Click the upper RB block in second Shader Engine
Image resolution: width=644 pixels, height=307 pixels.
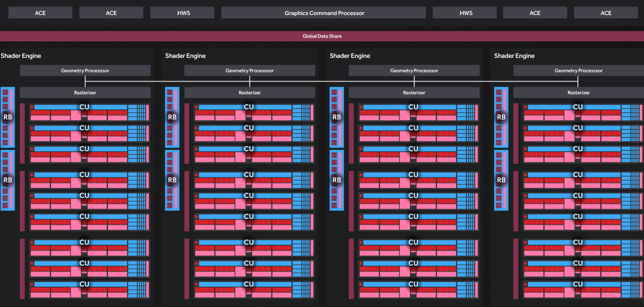[x=172, y=117]
